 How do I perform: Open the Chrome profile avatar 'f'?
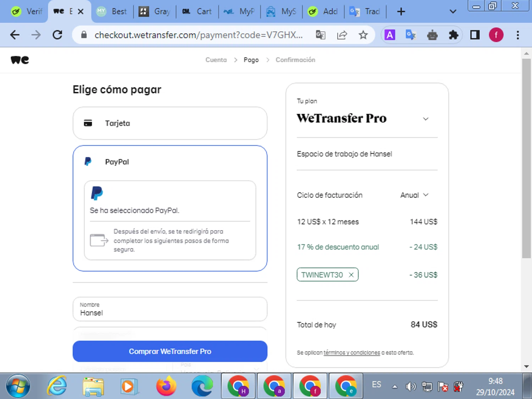(x=496, y=35)
